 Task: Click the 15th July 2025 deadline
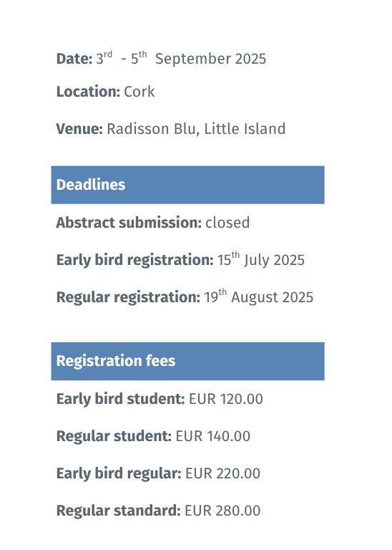[x=261, y=259]
